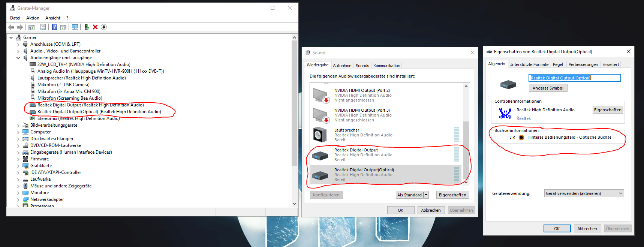Click the blue question mark help icon

54,27
